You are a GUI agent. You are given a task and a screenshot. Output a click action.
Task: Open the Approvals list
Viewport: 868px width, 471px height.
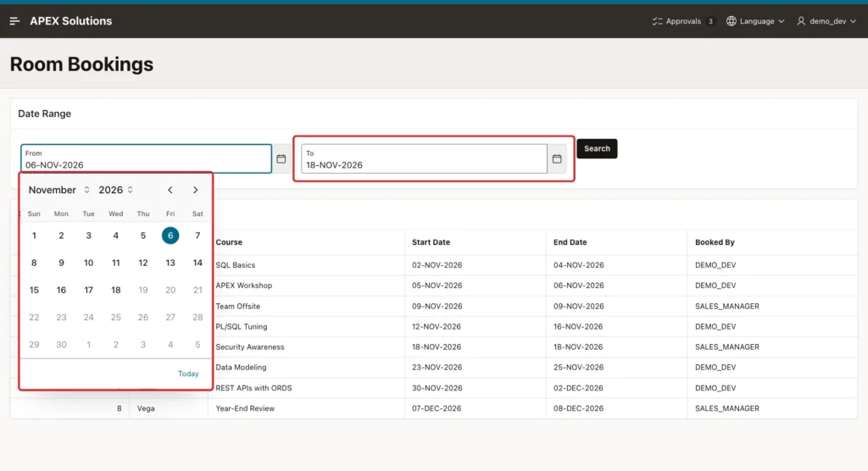pyautogui.click(x=683, y=21)
